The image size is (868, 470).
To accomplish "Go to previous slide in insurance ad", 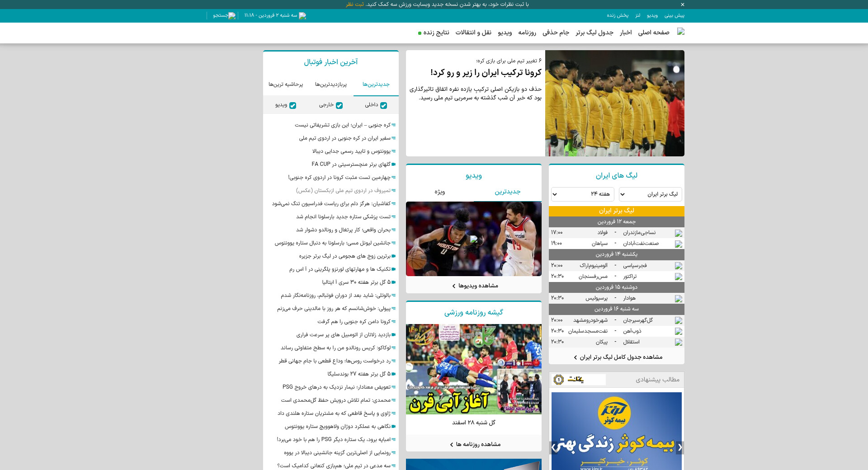I will 679,447.
